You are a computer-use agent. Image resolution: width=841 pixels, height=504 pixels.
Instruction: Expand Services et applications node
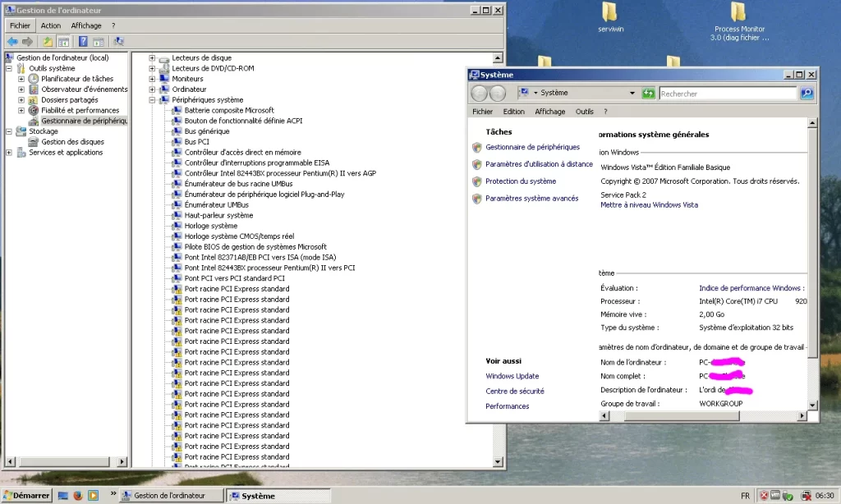(x=8, y=153)
